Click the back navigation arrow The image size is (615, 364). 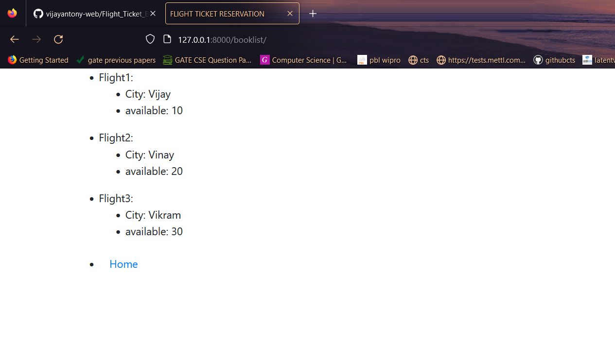[x=14, y=39]
